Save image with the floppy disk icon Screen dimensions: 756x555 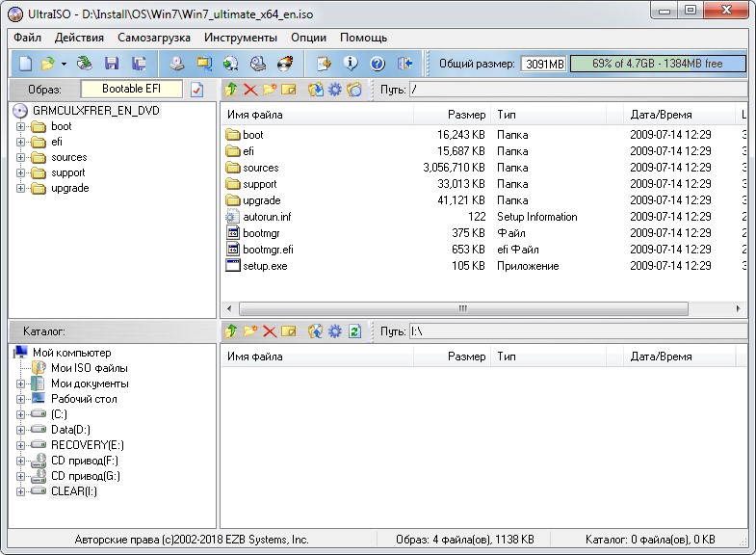click(112, 64)
